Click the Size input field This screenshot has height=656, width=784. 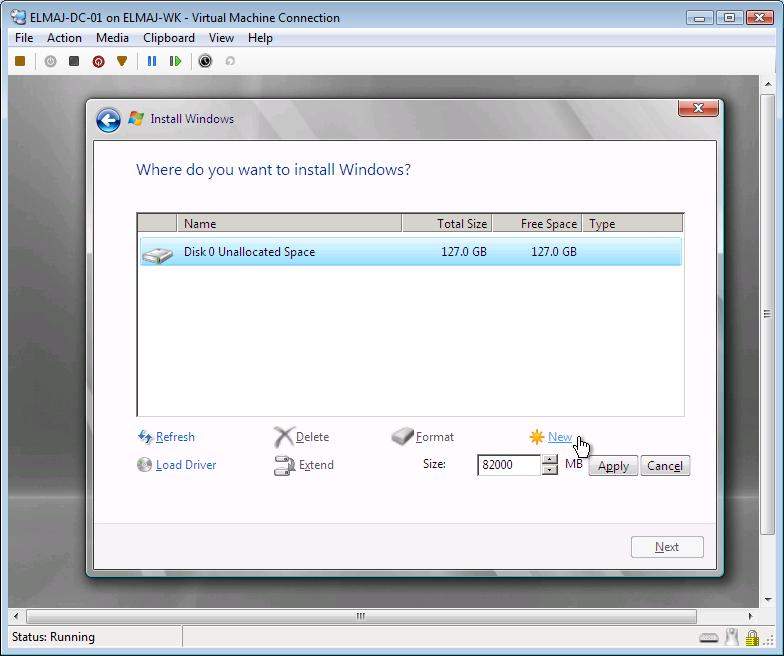pos(508,465)
